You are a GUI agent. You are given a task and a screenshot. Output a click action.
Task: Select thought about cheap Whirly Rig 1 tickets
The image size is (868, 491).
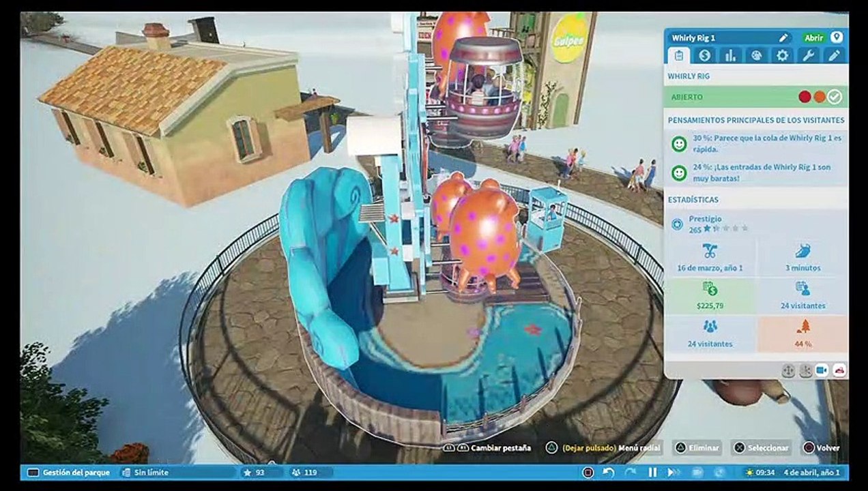[762, 173]
